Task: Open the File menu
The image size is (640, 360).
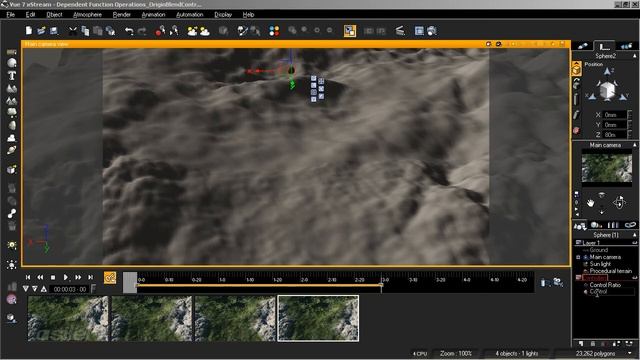Action: pyautogui.click(x=11, y=14)
